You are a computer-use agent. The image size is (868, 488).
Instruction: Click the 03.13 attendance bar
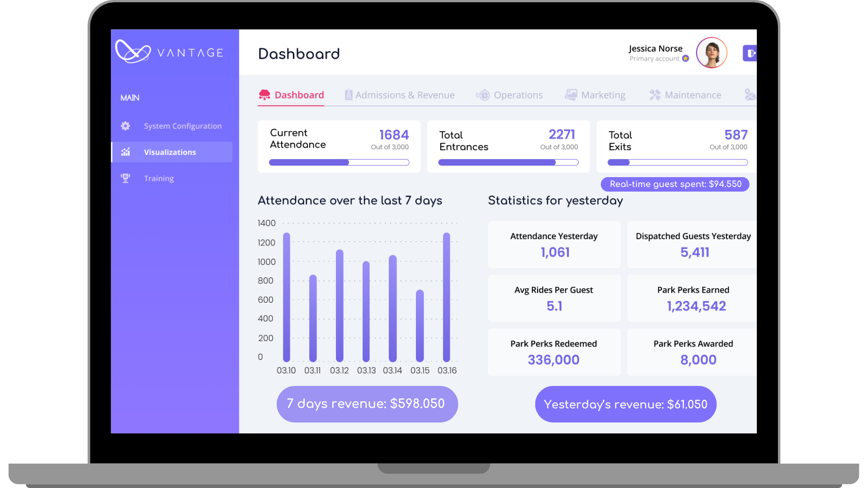point(366,312)
